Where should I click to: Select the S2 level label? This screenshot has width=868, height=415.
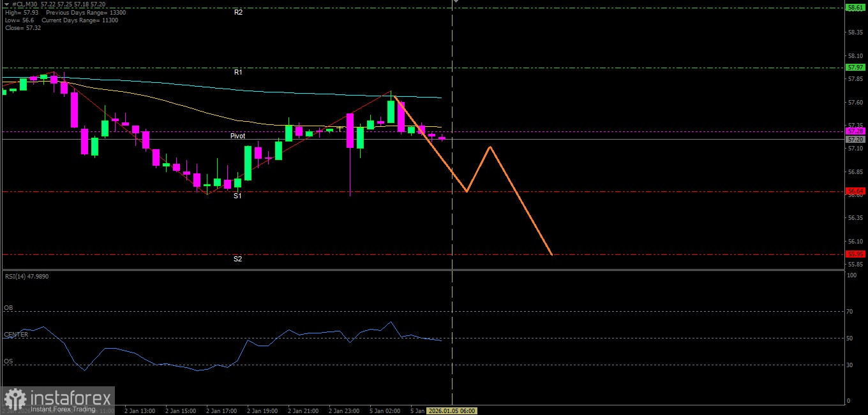point(237,259)
